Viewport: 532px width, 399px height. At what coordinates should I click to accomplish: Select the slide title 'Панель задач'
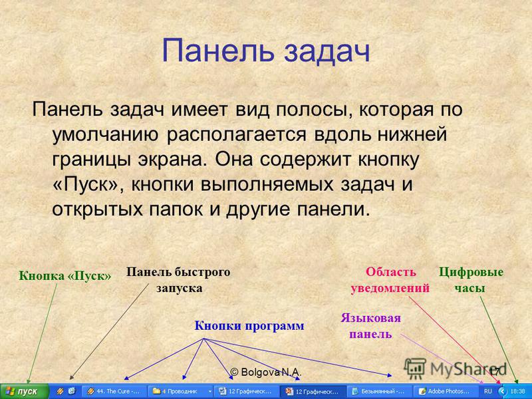point(265,51)
